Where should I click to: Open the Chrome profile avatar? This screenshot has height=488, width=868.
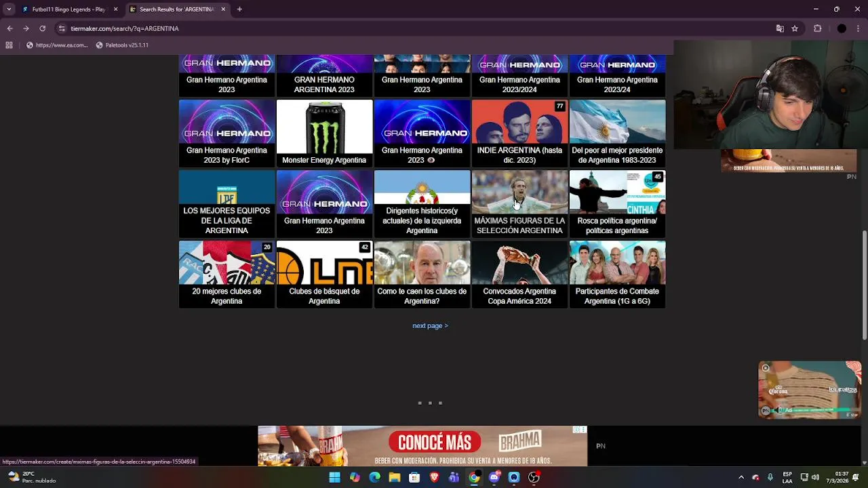point(842,28)
